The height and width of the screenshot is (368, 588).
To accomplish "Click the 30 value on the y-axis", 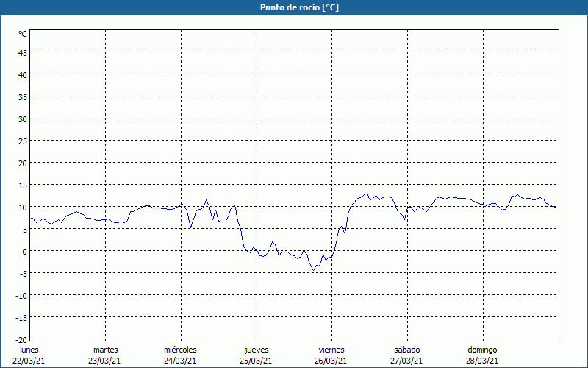I will click(23, 118).
